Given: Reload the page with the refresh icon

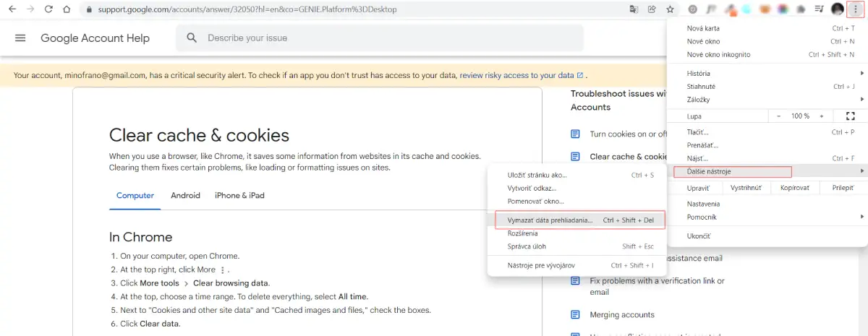Looking at the screenshot, I should click(x=48, y=9).
